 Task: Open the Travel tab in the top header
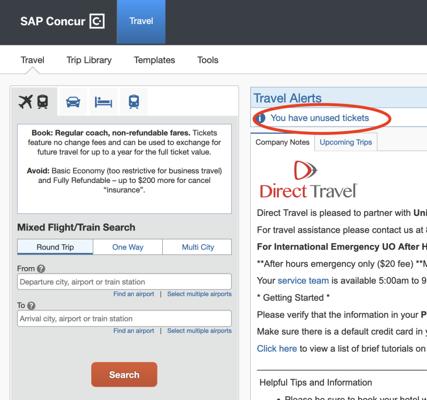pos(141,22)
